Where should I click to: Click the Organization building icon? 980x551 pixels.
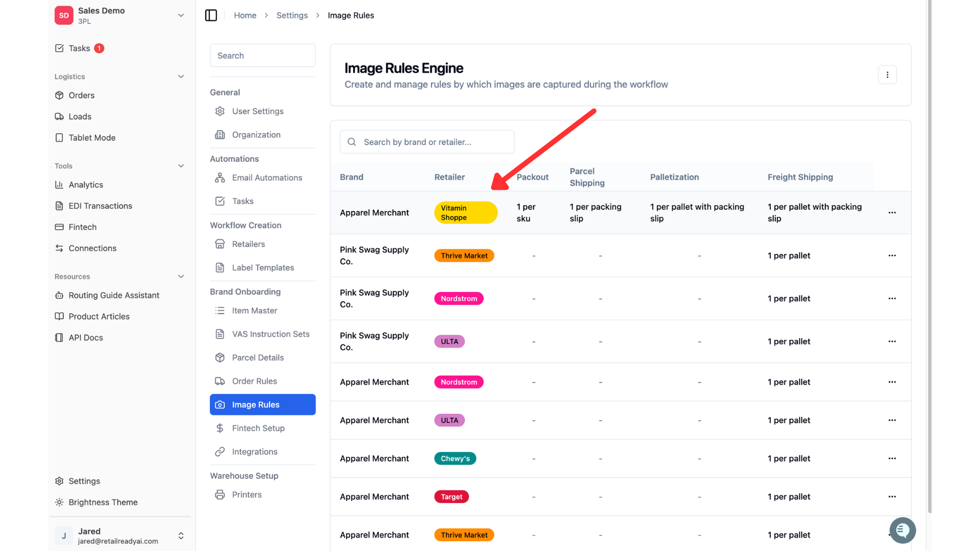220,135
